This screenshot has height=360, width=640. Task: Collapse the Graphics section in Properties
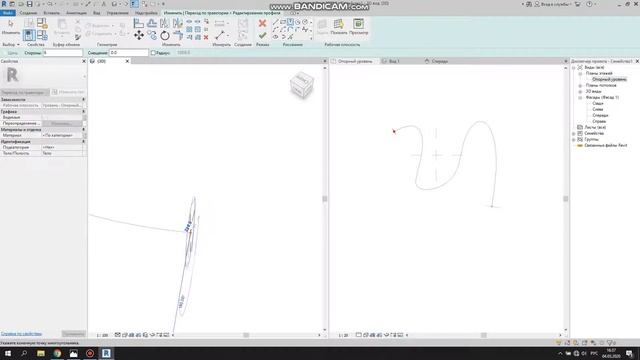(84, 111)
